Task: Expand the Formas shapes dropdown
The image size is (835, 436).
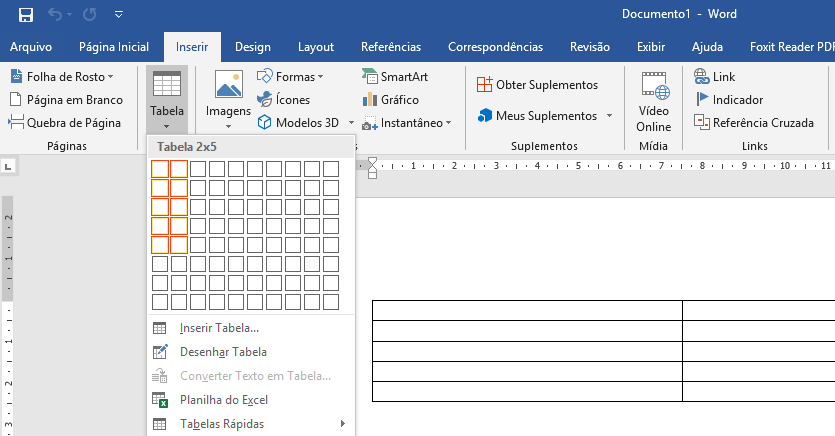Action: pyautogui.click(x=320, y=77)
